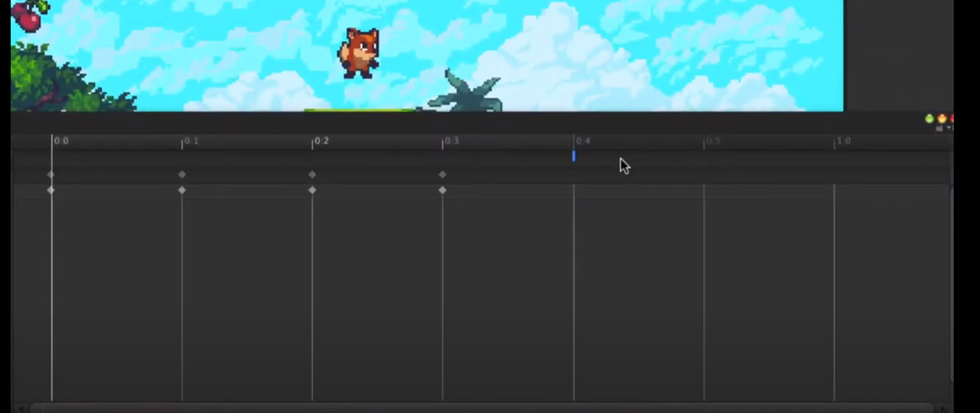This screenshot has width=980, height=413.
Task: Jump to the 0:4 mark on time ruler
Action: (x=583, y=141)
